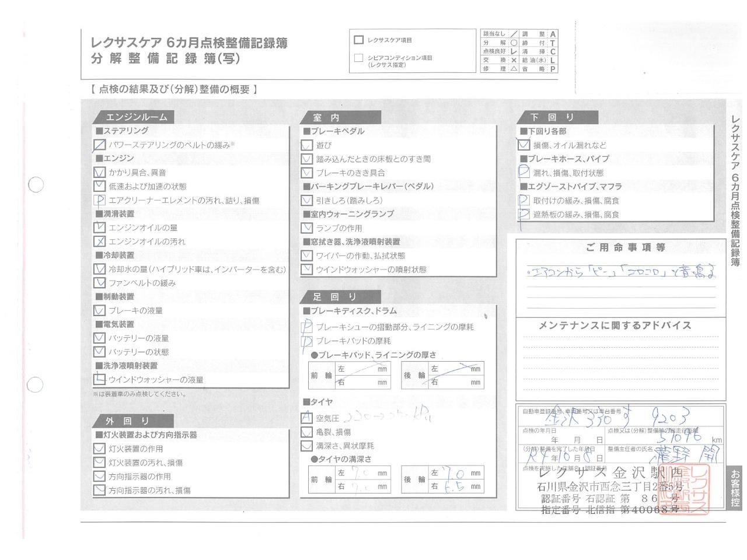Viewport: 747px width, 560px height.
Task: Check the レクサスケア項目 checkbox
Action: [x=359, y=40]
